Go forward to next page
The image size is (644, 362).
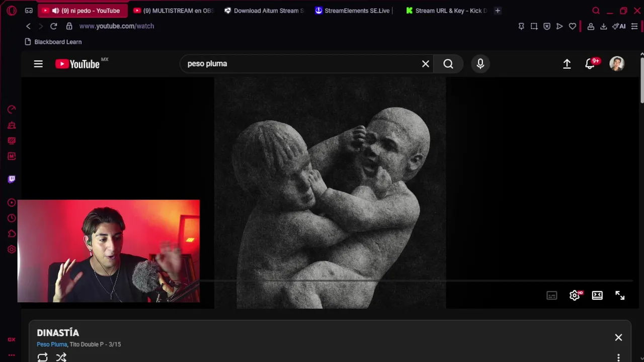pyautogui.click(x=41, y=26)
